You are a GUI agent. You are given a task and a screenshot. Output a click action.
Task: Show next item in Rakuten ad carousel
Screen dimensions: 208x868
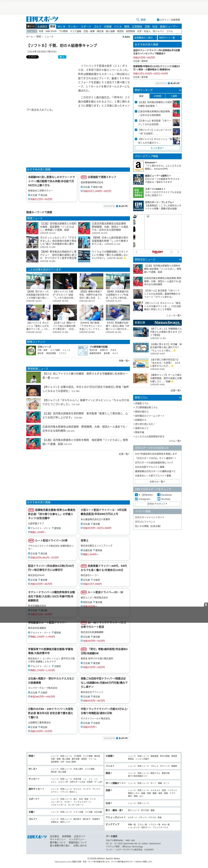coord(178,252)
